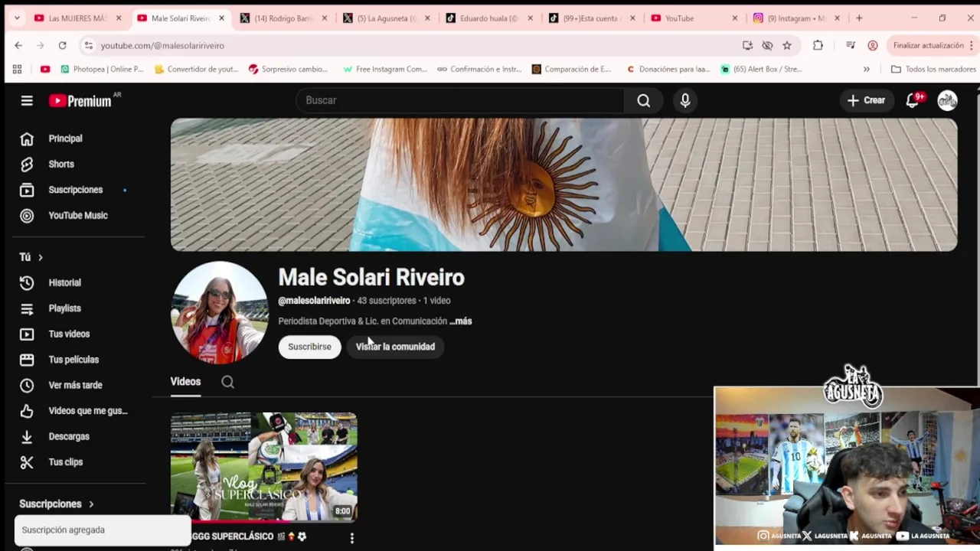Open Donaciones para laa... bookmark
980x551 pixels.
coord(668,69)
